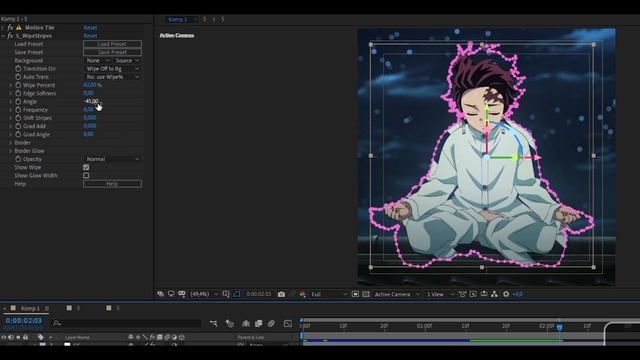Toggle stopwatch for Shift Stripes
This screenshot has width=640, height=360.
coord(18,118)
